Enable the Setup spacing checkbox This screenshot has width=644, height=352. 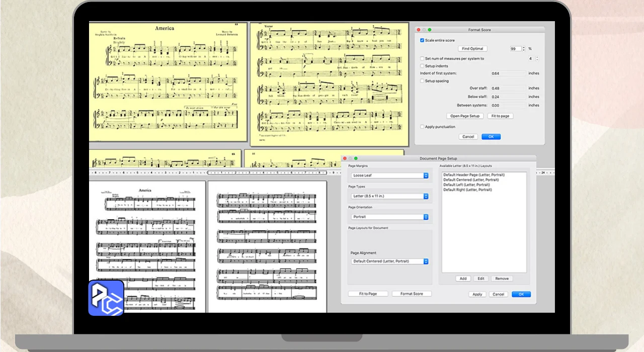click(422, 81)
